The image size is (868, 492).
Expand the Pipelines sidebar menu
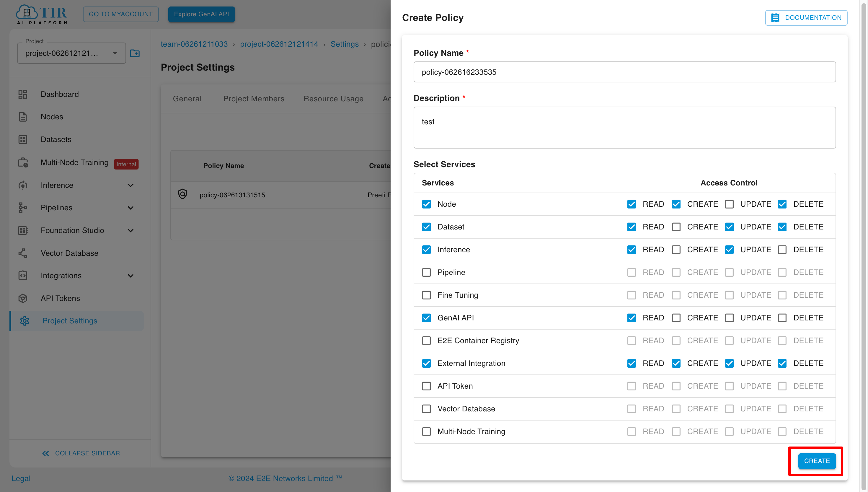coord(131,208)
